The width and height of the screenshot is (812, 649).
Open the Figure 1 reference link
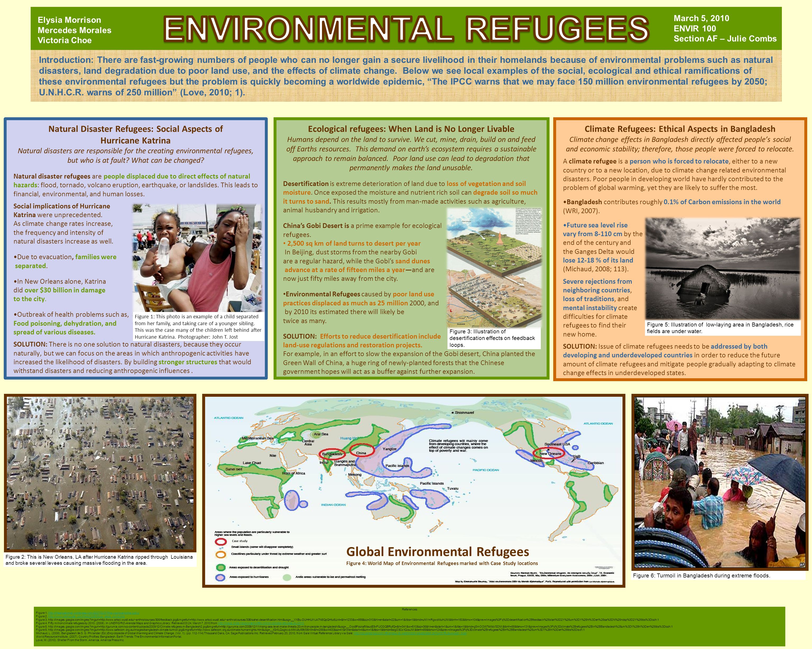(x=94, y=613)
